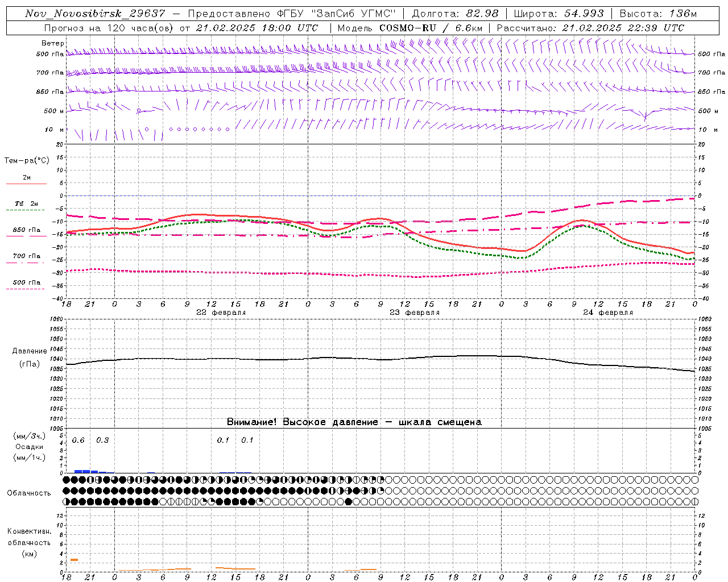Select the 500 гПа temperature legend entry
This screenshot has height=582, width=728.
tap(27, 285)
